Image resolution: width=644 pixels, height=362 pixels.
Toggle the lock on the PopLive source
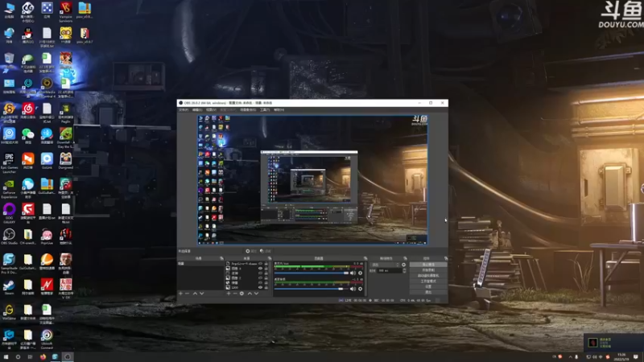tap(266, 264)
